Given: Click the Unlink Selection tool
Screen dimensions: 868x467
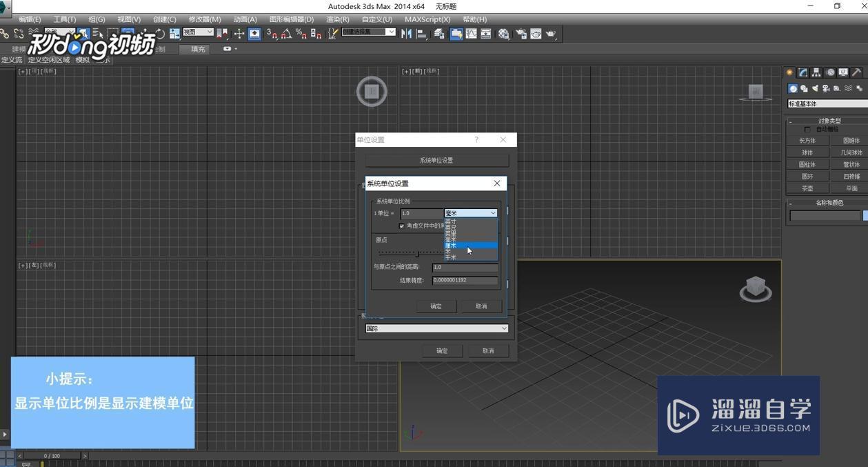Looking at the screenshot, I should (x=19, y=33).
